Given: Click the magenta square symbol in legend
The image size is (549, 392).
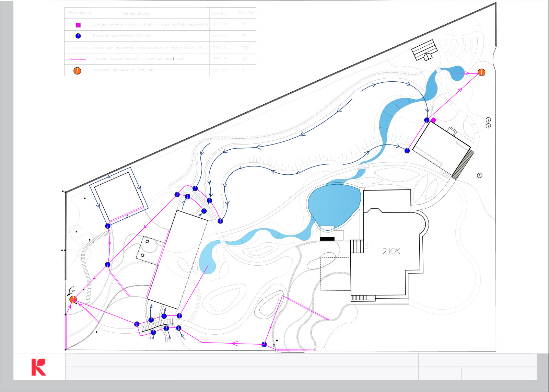Looking at the screenshot, I should tap(78, 25).
